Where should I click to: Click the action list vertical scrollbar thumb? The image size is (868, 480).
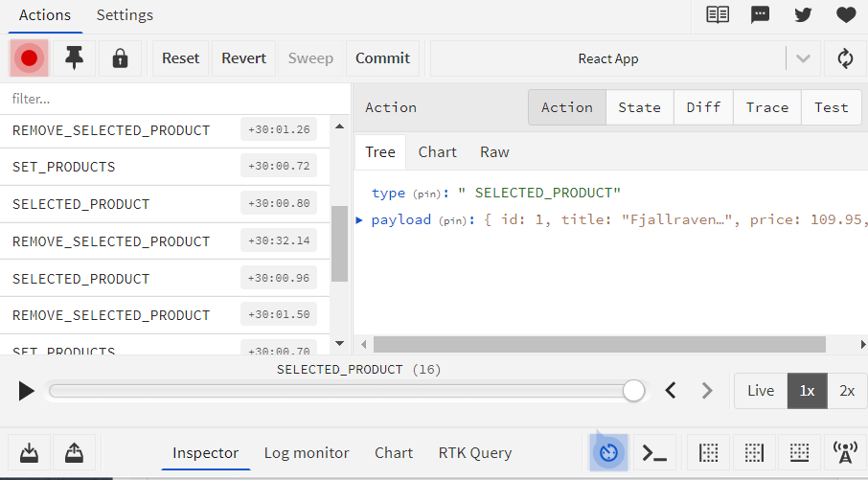[339, 243]
